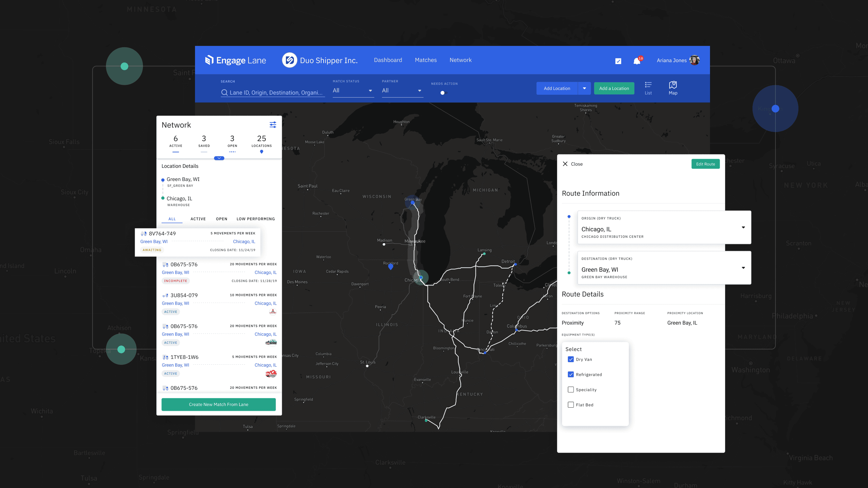868x488 pixels.
Task: Toggle the Needs Action switch
Action: click(x=444, y=93)
